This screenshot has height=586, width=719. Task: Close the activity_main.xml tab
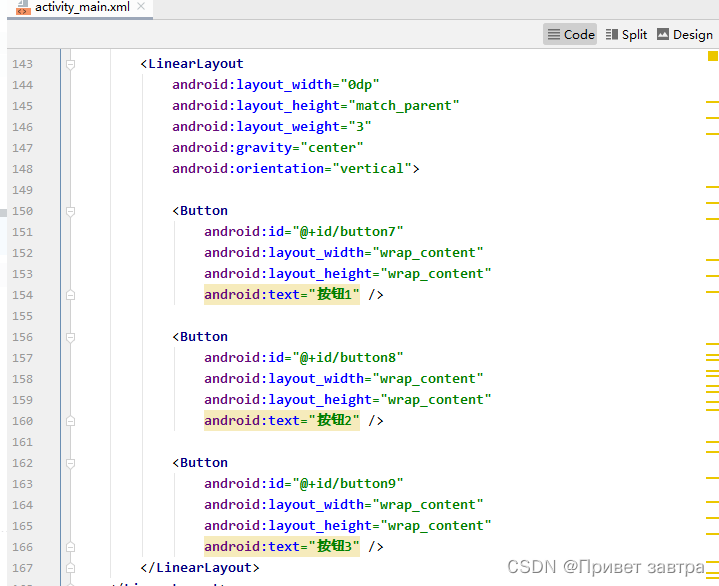141,7
